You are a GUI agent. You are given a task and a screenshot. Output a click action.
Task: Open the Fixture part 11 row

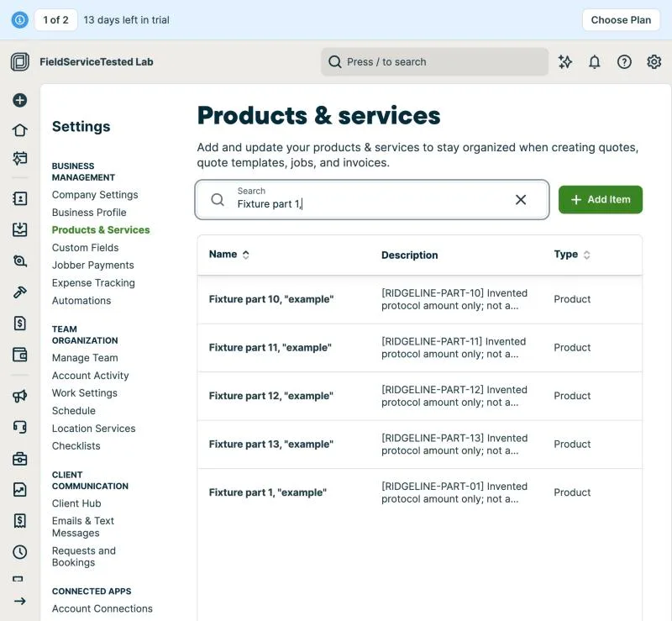pos(419,348)
